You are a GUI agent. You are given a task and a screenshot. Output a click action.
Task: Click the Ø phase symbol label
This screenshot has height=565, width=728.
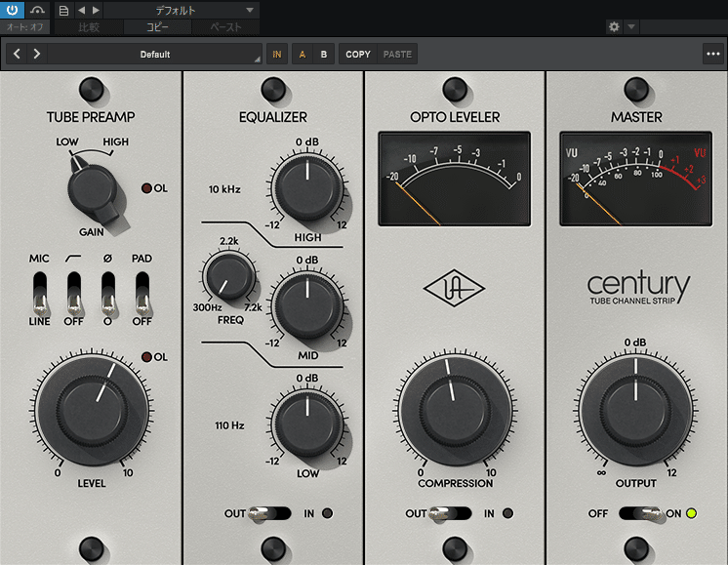click(107, 259)
